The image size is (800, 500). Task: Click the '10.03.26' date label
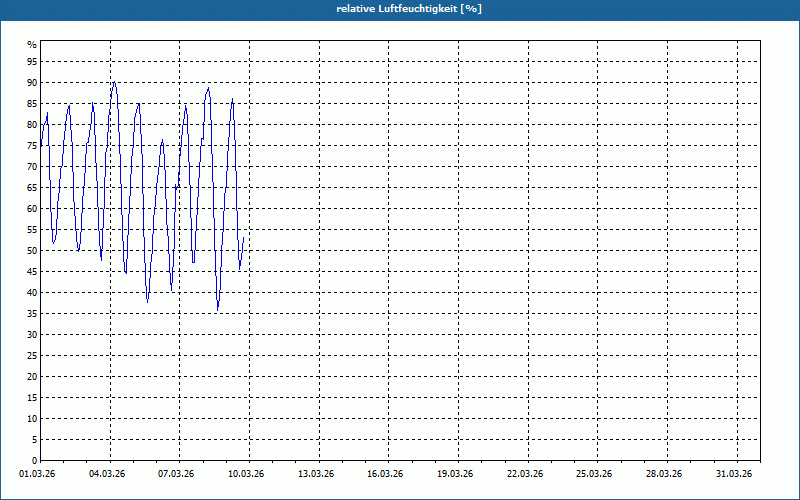(x=246, y=474)
